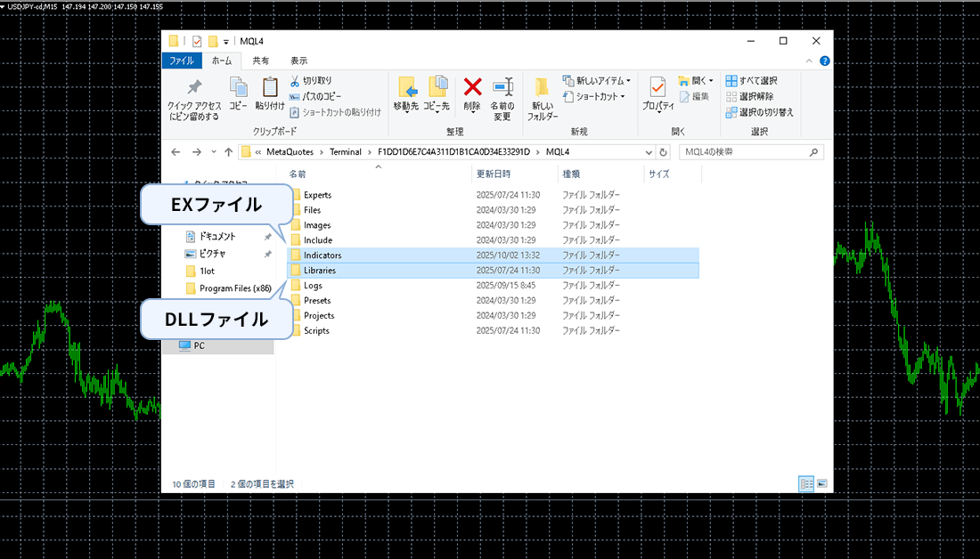Image resolution: width=980 pixels, height=559 pixels.
Task: Open the ファイル menu
Action: (x=183, y=61)
